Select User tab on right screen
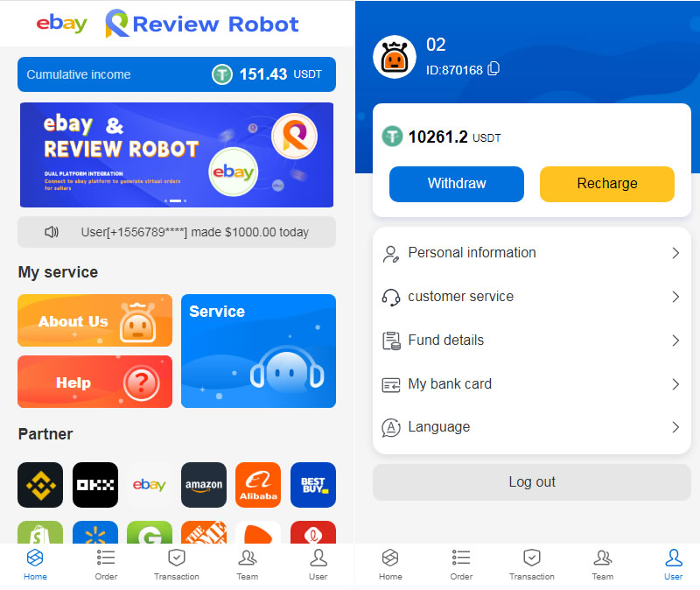Viewport: 700px width, 590px height. 673,565
